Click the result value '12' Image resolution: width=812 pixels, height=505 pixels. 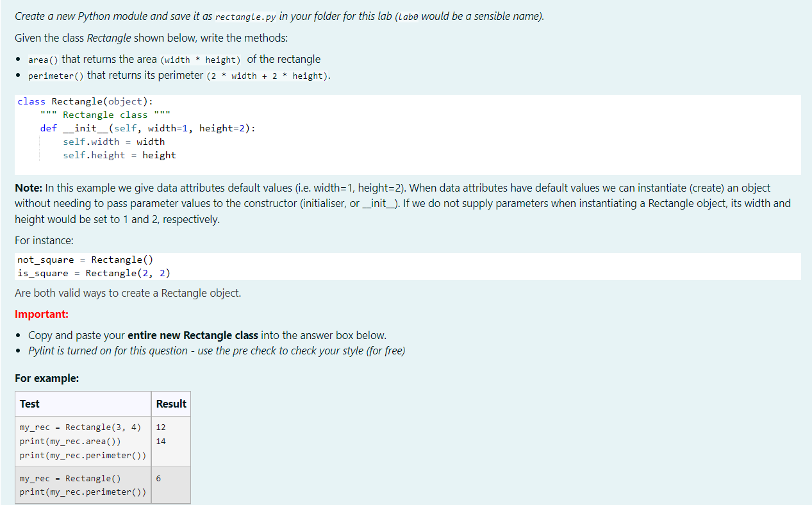click(x=161, y=427)
